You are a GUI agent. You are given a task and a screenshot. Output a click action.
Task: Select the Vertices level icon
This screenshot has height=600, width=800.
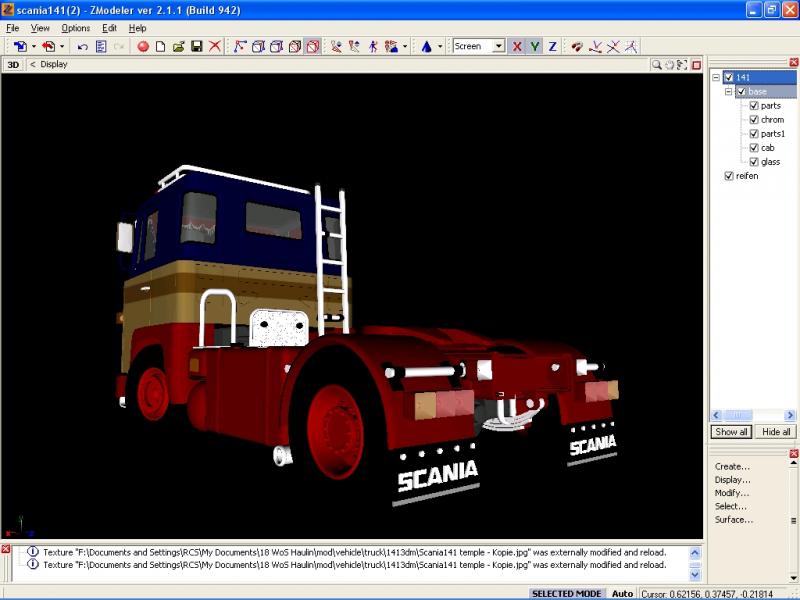pyautogui.click(x=239, y=47)
